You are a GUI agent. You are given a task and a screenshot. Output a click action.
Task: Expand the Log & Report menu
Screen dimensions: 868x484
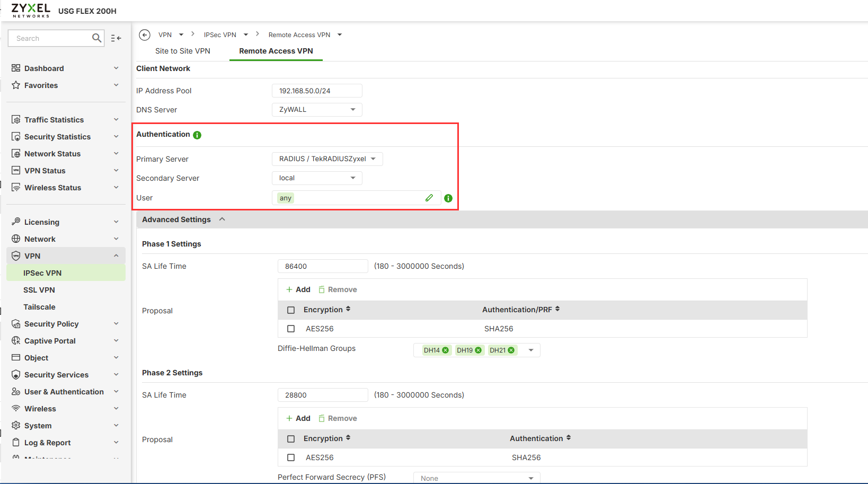66,443
